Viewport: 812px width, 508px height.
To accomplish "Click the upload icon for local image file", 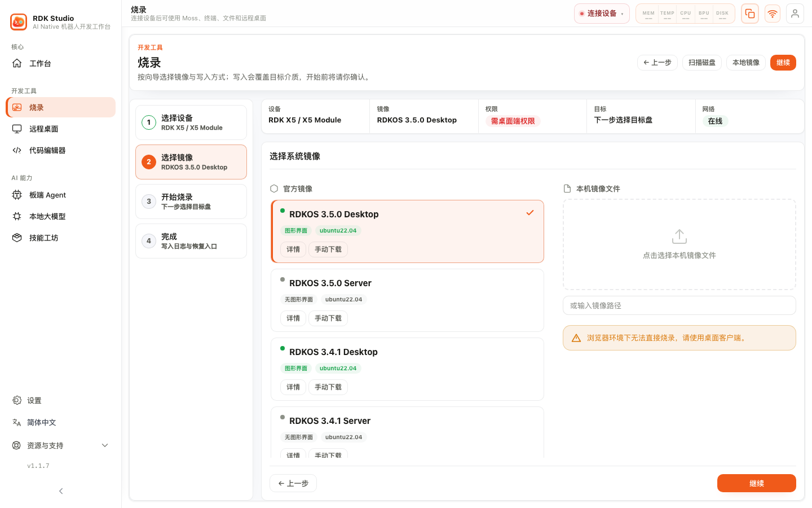I will tap(679, 237).
